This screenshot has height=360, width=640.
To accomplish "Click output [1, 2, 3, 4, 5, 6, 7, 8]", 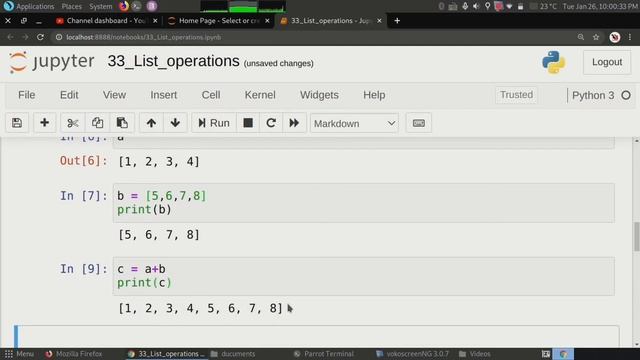I will [x=200, y=308].
